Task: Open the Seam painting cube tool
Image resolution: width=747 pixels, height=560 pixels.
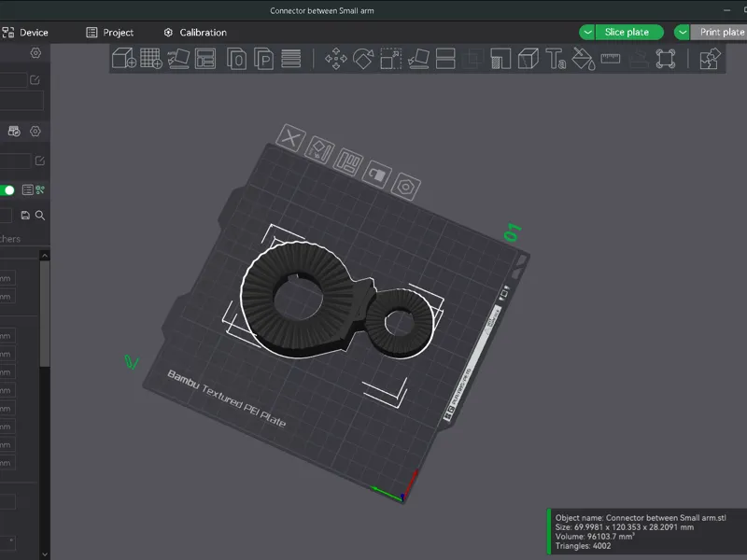Action: 528,59
